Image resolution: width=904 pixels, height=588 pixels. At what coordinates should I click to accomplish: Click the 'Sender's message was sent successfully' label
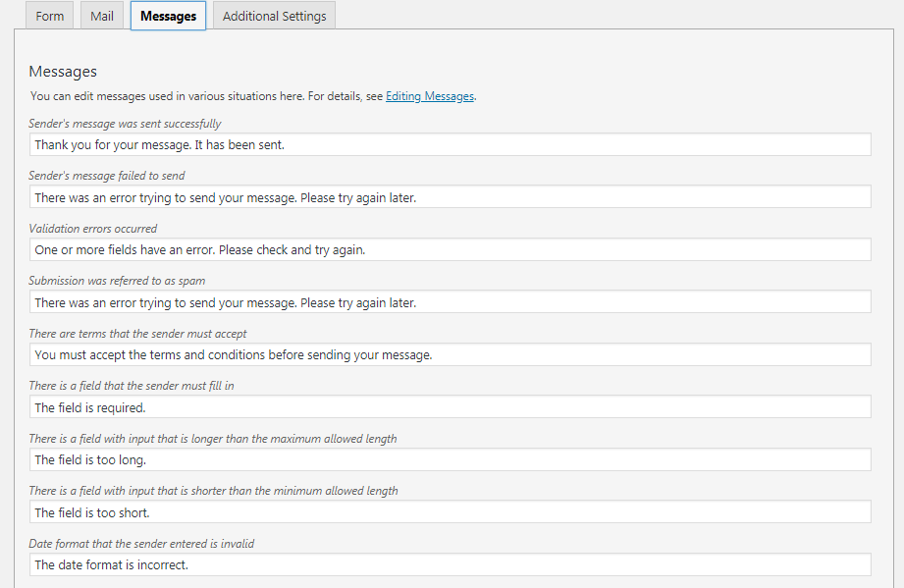125,124
